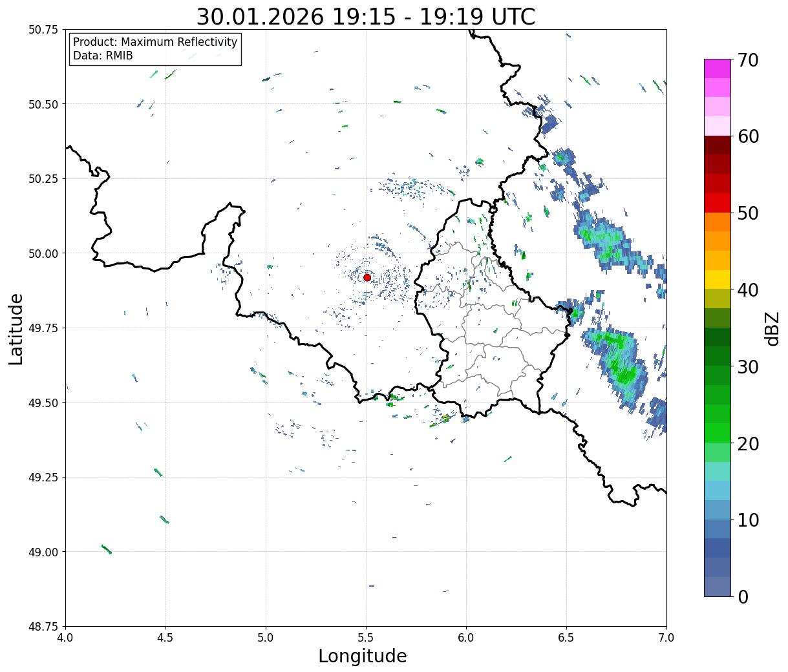This screenshot has height=672, width=788.
Task: Click the longitude tick label 5.5
Action: tap(366, 638)
